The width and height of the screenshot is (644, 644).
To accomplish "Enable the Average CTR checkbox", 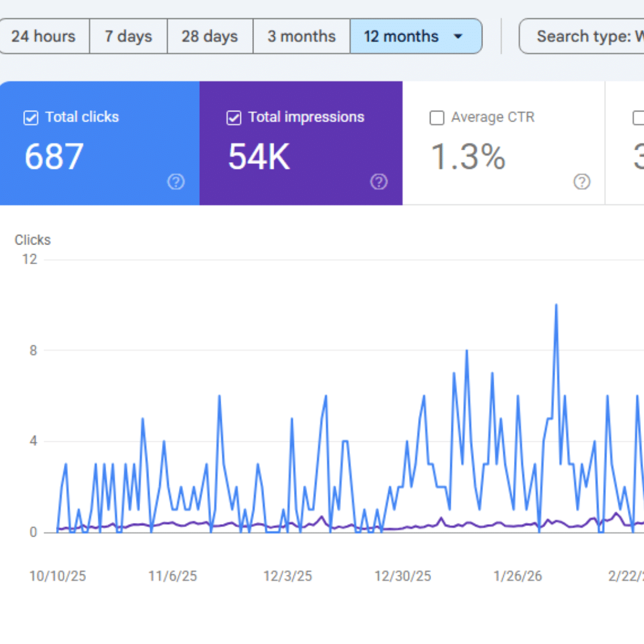I will pyautogui.click(x=436, y=118).
